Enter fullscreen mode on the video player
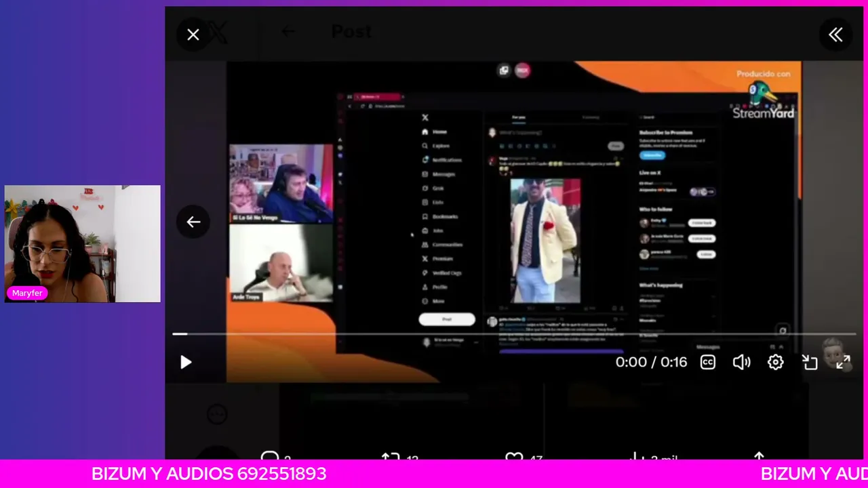Image resolution: width=868 pixels, height=488 pixels. [x=843, y=363]
